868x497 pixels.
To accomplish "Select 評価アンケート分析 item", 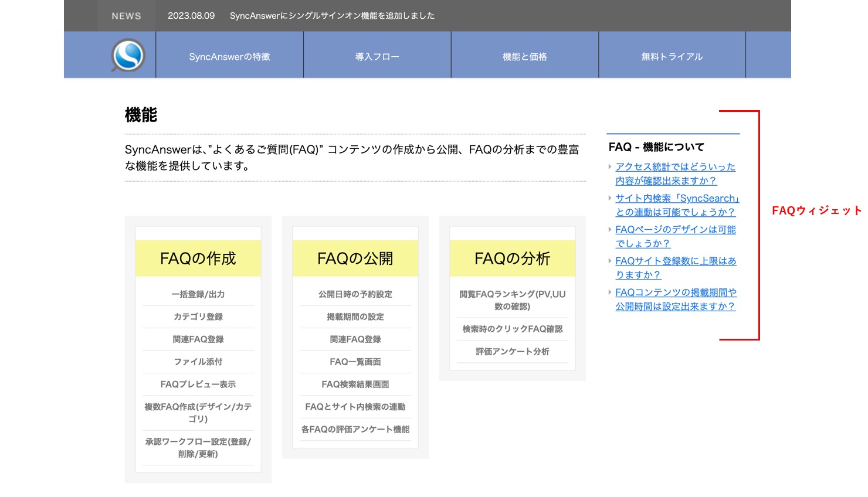I will tap(513, 352).
